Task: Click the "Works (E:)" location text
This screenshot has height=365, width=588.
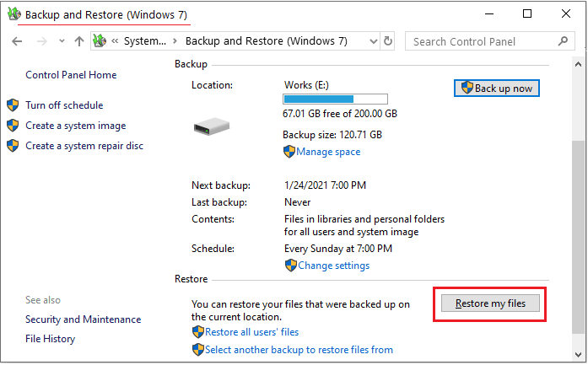Action: [x=306, y=85]
